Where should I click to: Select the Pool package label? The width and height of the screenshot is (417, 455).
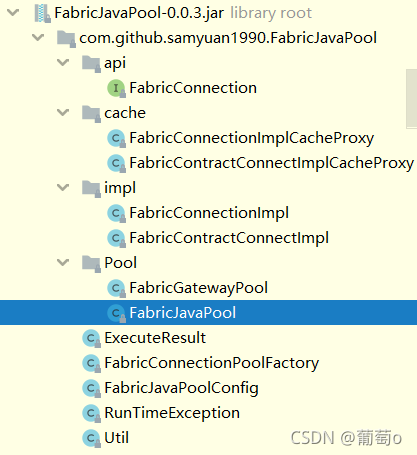point(121,263)
